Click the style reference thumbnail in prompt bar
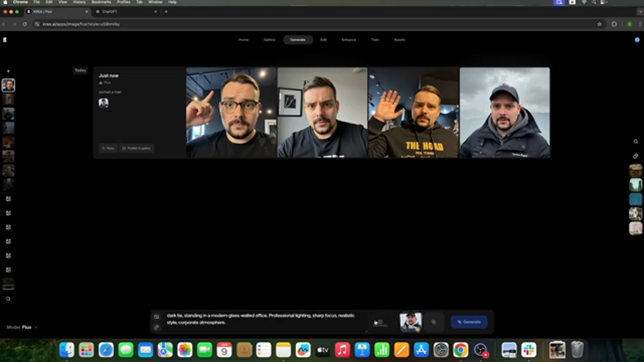The image size is (644, 362). [x=411, y=322]
